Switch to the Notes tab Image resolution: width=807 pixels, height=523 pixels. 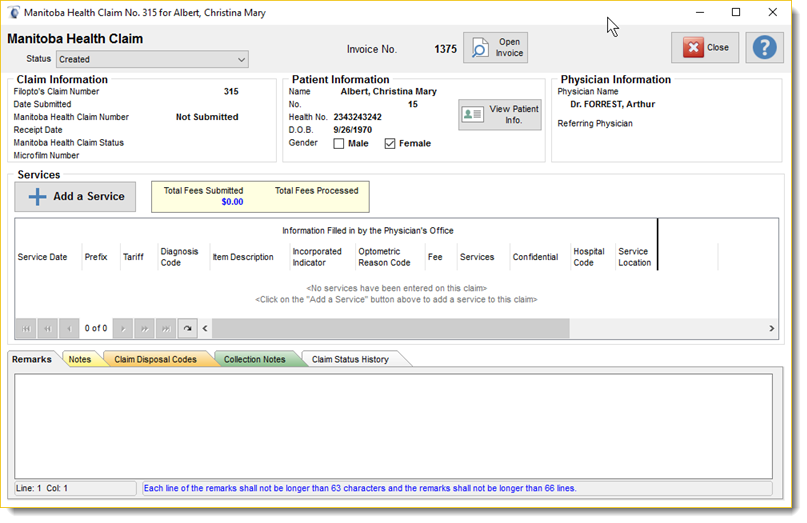80,359
